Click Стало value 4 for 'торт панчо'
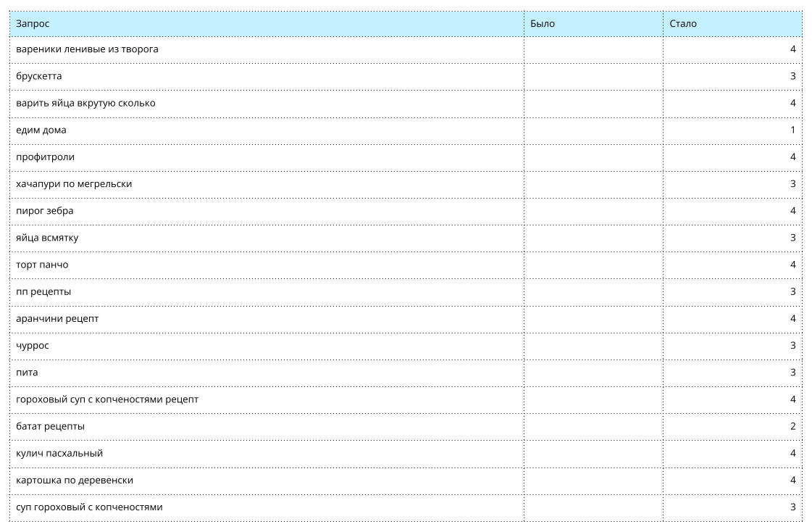 [x=793, y=265]
